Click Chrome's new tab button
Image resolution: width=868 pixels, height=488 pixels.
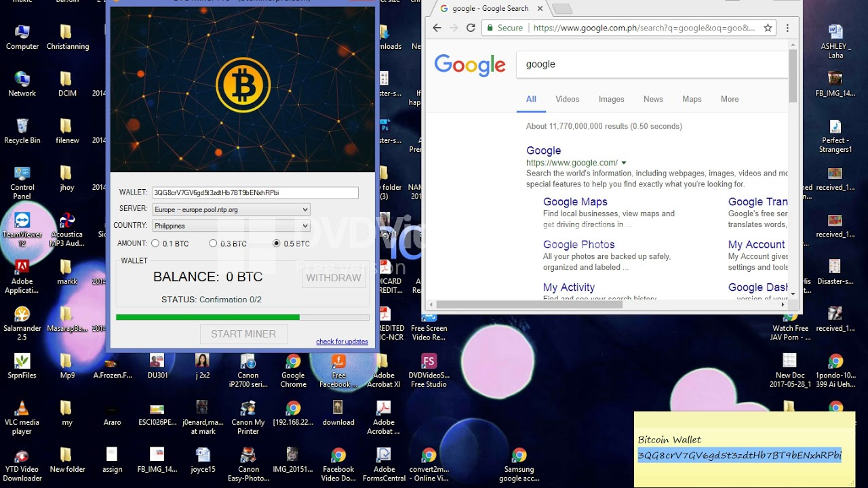(x=562, y=9)
